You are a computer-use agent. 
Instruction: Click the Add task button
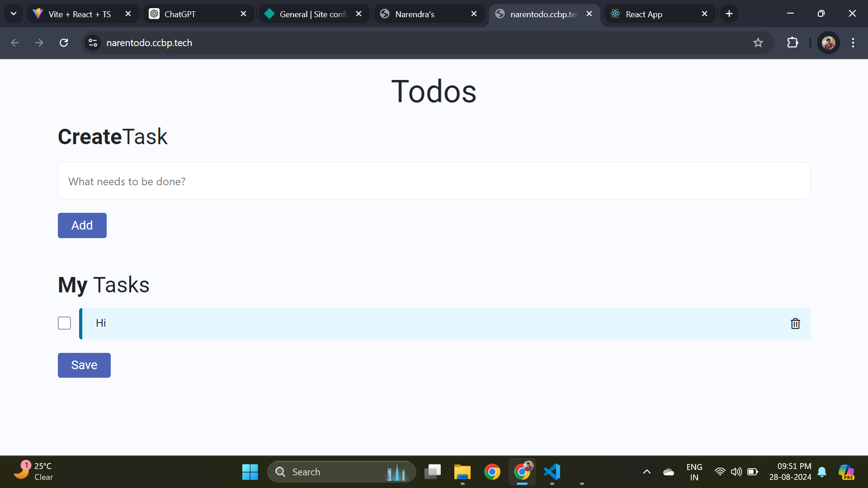pos(82,225)
